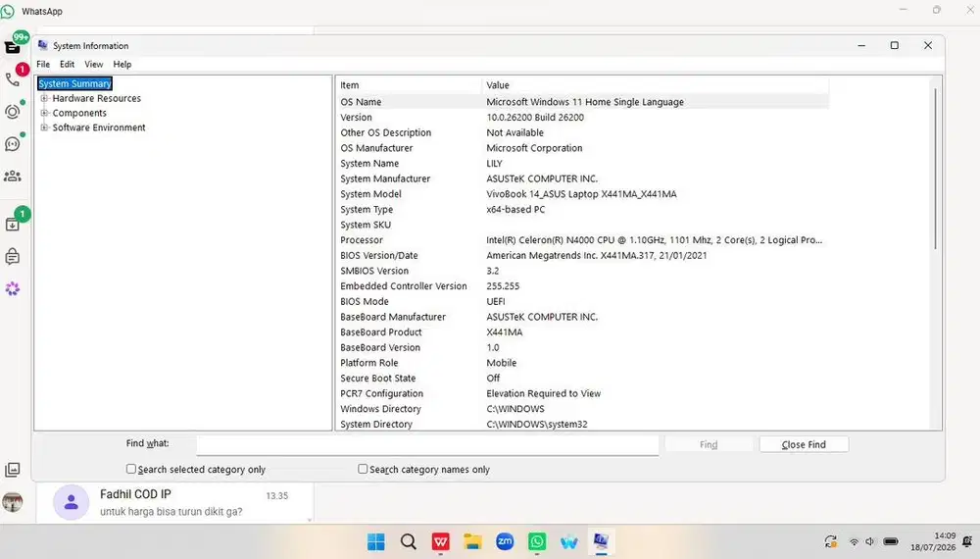The image size is (980, 559).
Task: Open WhatsApp Chats icon with 99+ badge
Action: point(13,47)
